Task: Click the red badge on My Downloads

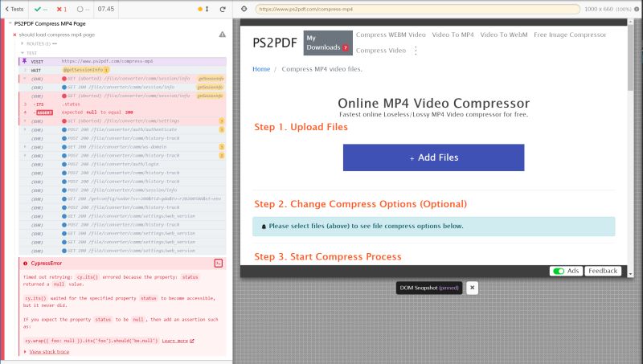Action: tap(346, 47)
